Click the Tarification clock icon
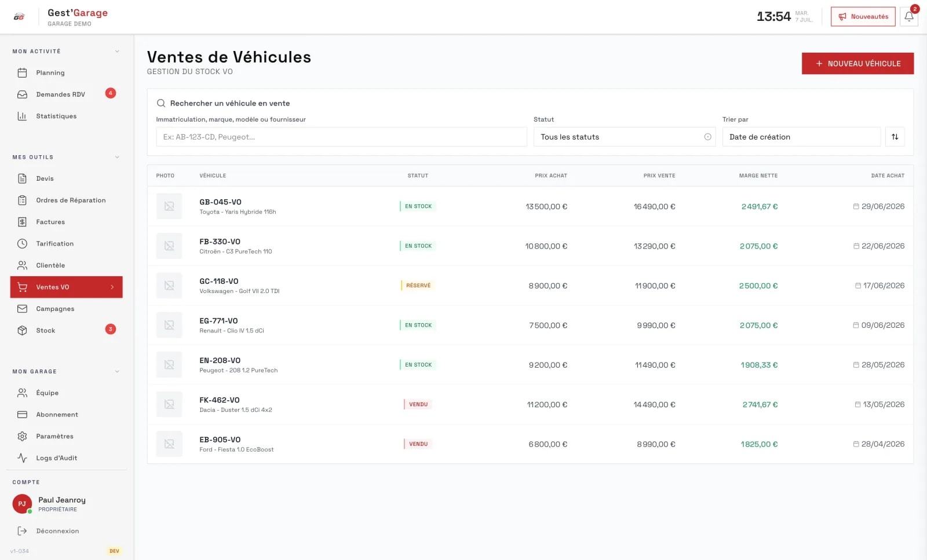This screenshot has width=927, height=560. coord(22,244)
